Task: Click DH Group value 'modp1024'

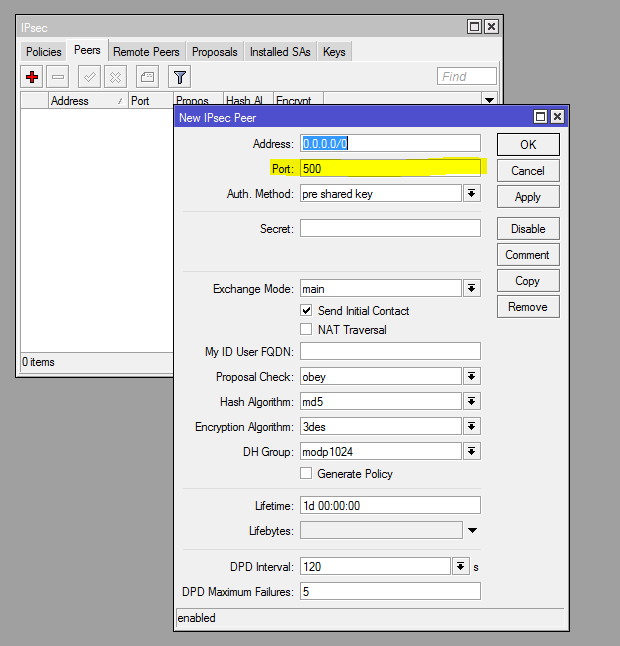Action: [x=381, y=451]
